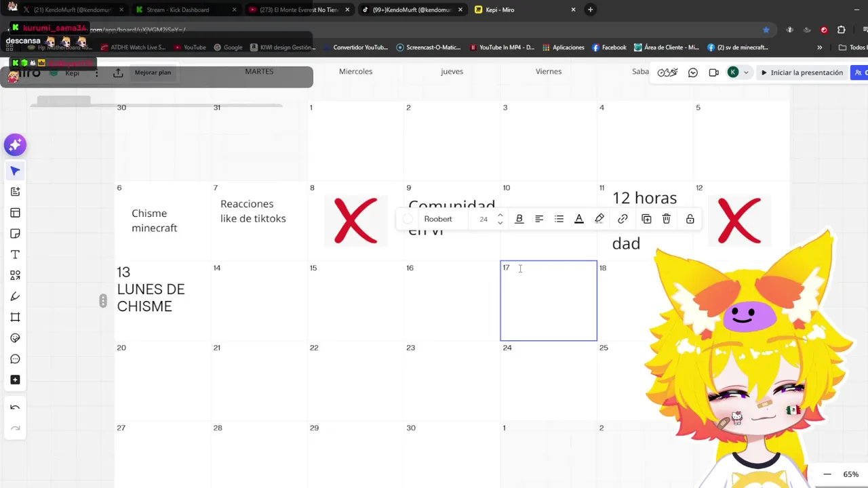The width and height of the screenshot is (868, 488).
Task: Open the Miro AI sparkle assistant
Action: pos(15,145)
